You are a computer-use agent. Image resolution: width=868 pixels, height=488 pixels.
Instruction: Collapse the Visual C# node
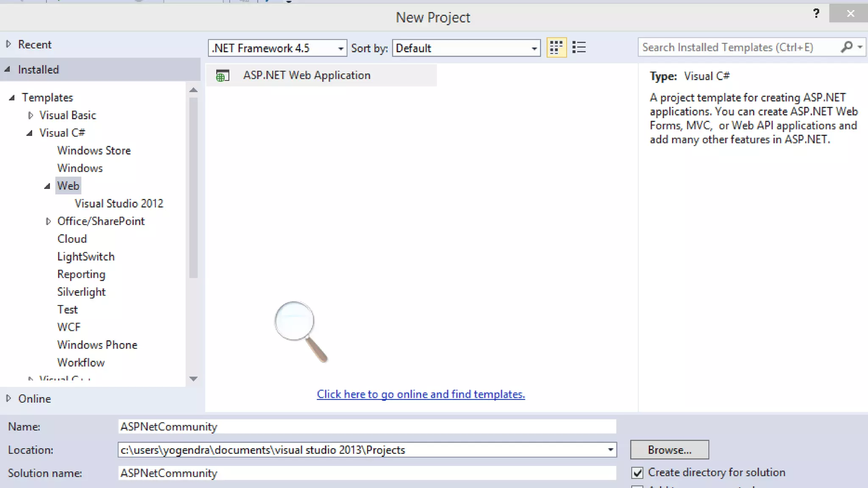[30, 133]
